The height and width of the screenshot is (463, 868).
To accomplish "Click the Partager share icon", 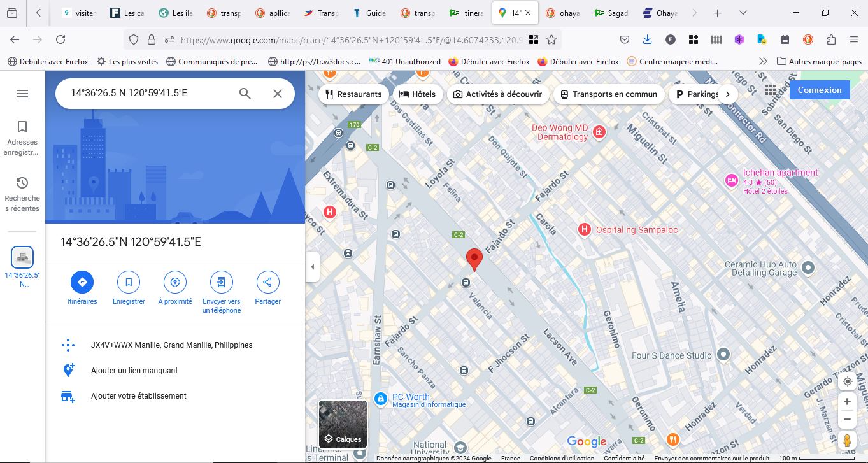I will coord(267,282).
